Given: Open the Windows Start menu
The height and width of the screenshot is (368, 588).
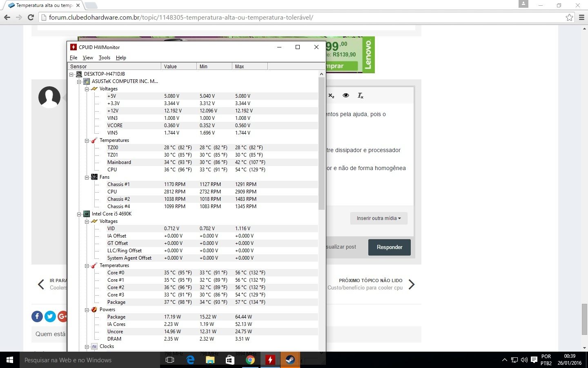Looking at the screenshot, I should [10, 360].
